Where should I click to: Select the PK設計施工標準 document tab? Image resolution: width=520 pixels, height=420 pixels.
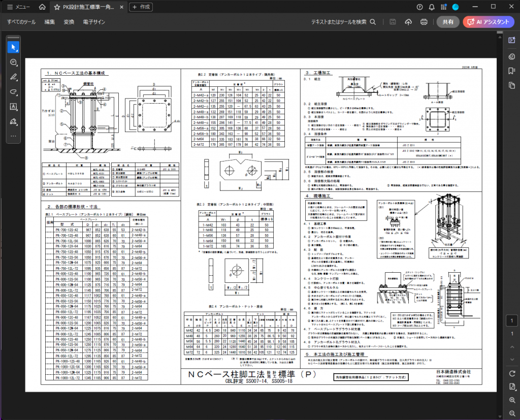coord(88,7)
